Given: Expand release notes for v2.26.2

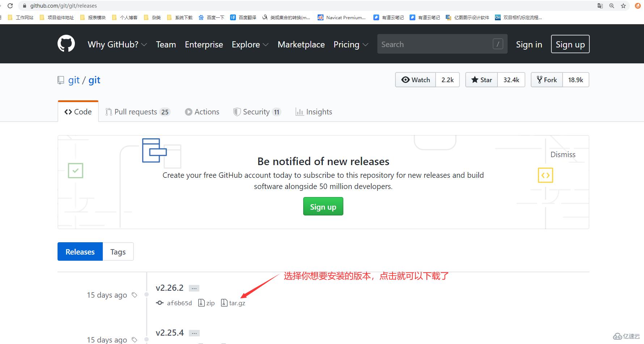Looking at the screenshot, I should [194, 288].
